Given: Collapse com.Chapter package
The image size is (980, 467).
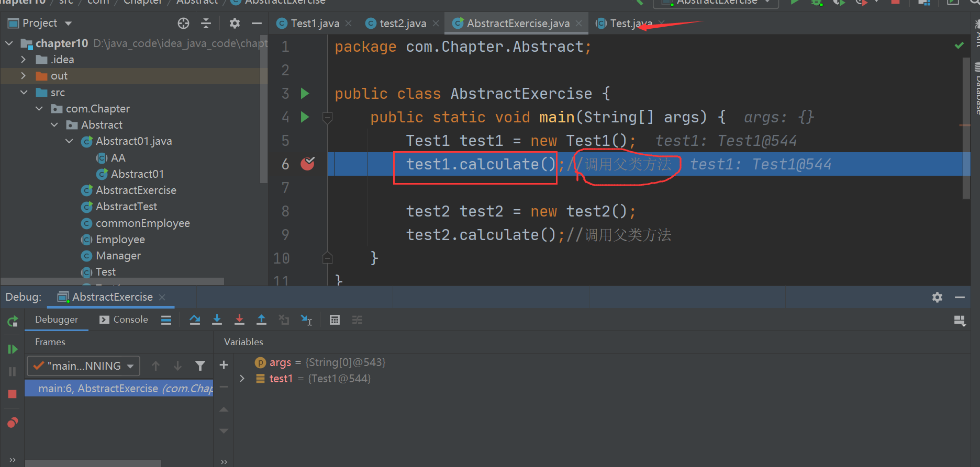Looking at the screenshot, I should tap(39, 109).
